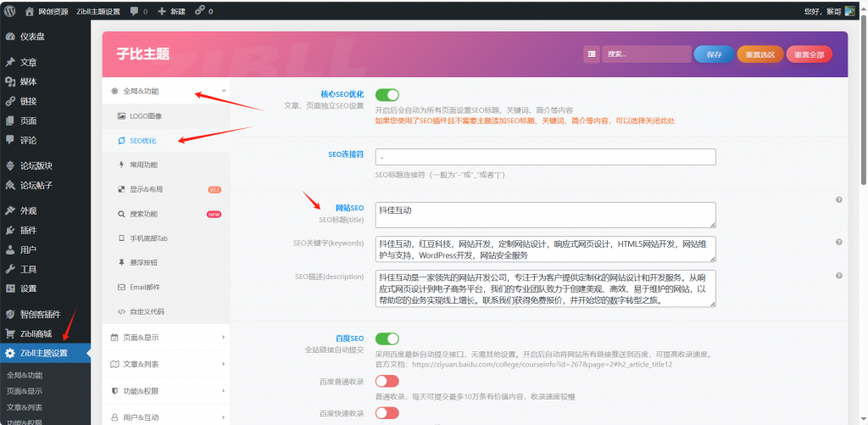Expand the 用户&互动 section
868x425 pixels.
click(166, 417)
